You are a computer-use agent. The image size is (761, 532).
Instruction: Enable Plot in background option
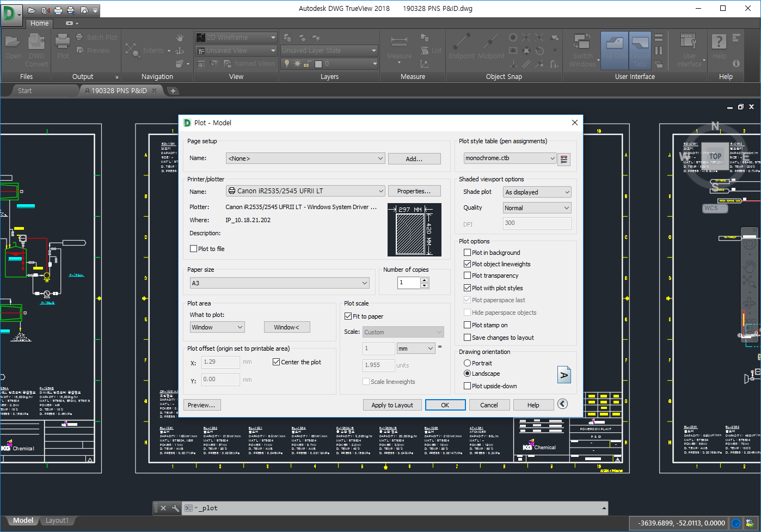[x=467, y=253]
